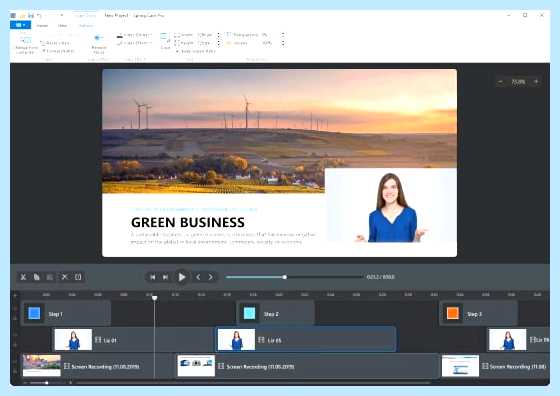
Task: Zoom out the preview with minus button
Action: 500,82
